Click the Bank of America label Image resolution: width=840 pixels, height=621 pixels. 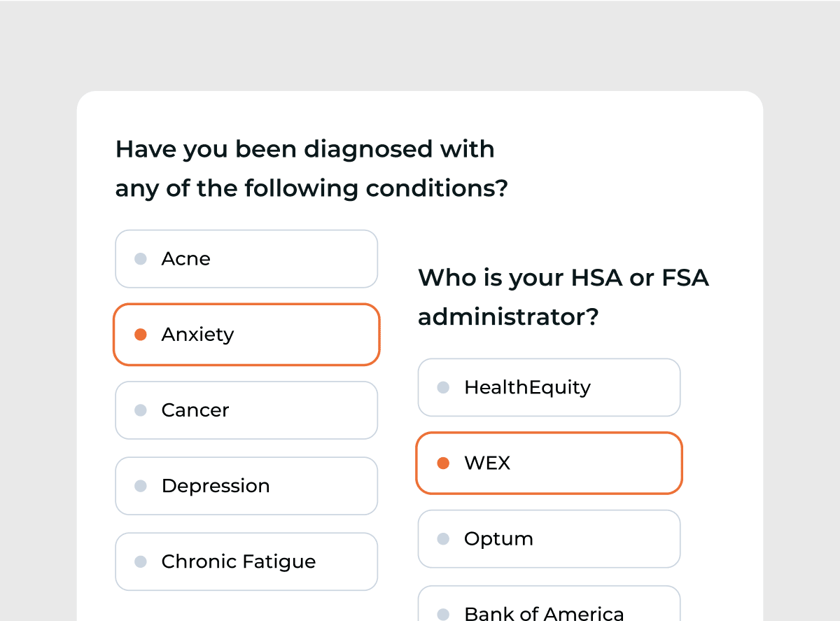544,613
